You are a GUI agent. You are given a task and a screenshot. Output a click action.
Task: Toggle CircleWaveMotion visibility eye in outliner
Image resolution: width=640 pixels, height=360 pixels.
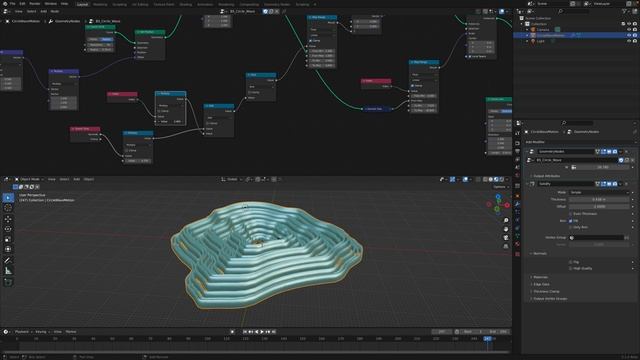click(x=629, y=36)
